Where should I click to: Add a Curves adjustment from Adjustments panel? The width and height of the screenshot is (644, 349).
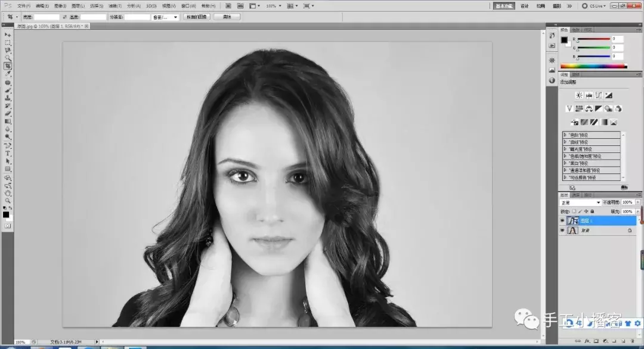(599, 95)
